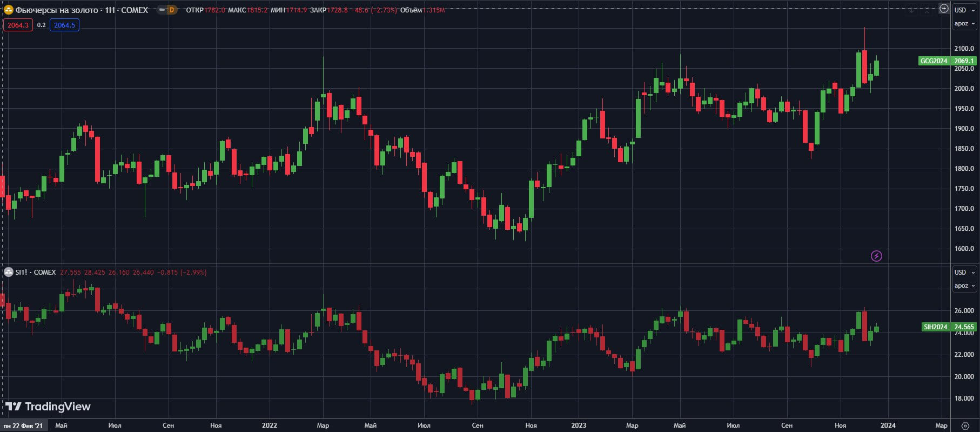Click the 2069.1 last-price label on the gold scale
Image resolution: width=980 pixels, height=432 pixels.
(964, 61)
